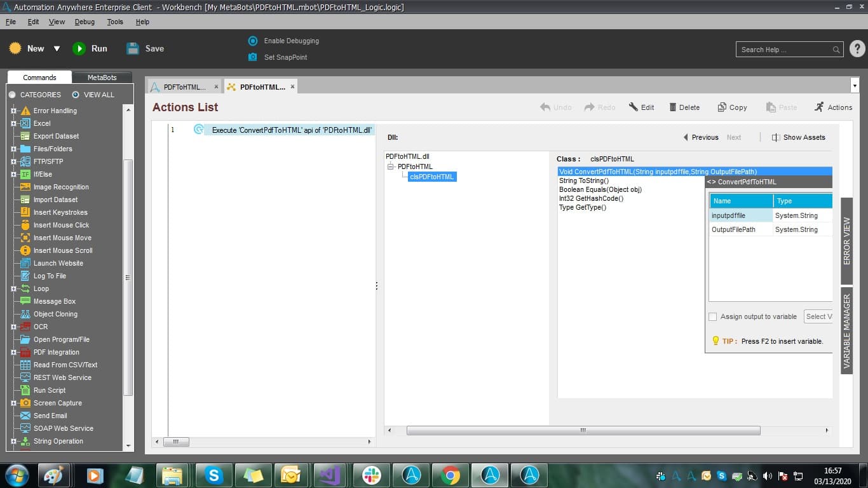Viewport: 868px width, 488px height.
Task: Open the VARIABLE MANAGER side panel
Action: tap(846, 330)
